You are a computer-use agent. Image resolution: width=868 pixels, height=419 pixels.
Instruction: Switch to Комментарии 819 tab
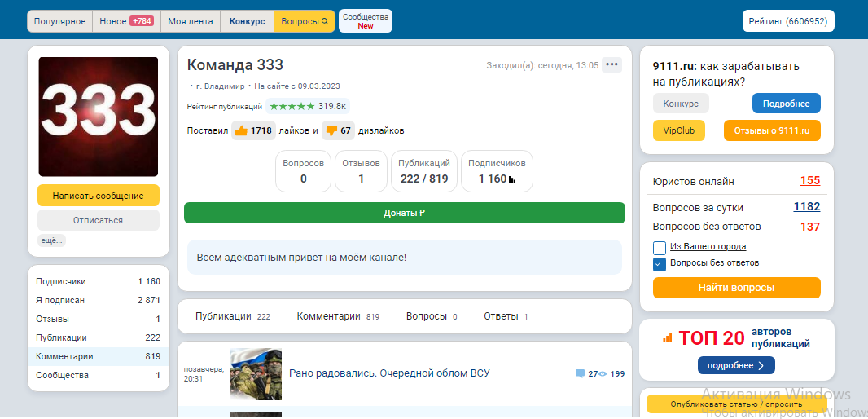(x=338, y=316)
